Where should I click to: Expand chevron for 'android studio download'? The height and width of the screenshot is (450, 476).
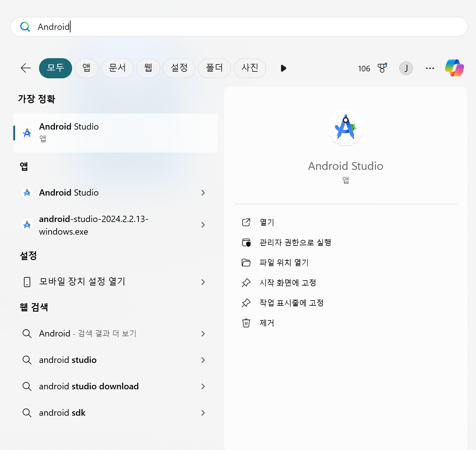point(203,386)
